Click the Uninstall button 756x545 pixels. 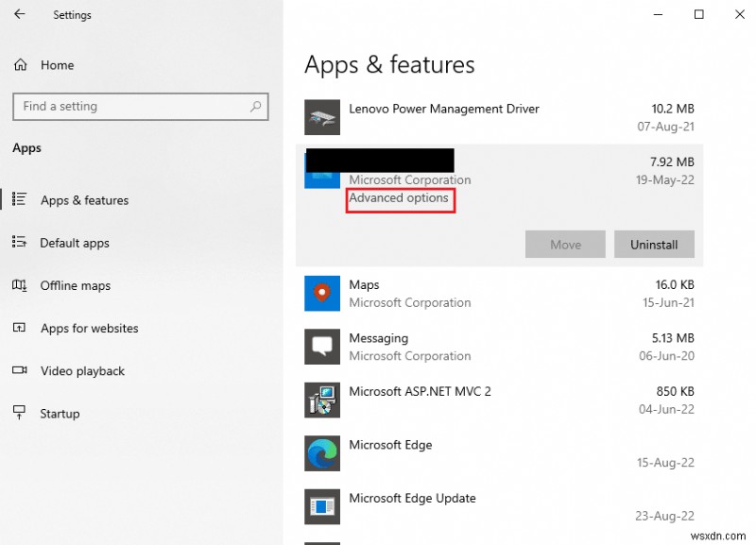coord(654,244)
